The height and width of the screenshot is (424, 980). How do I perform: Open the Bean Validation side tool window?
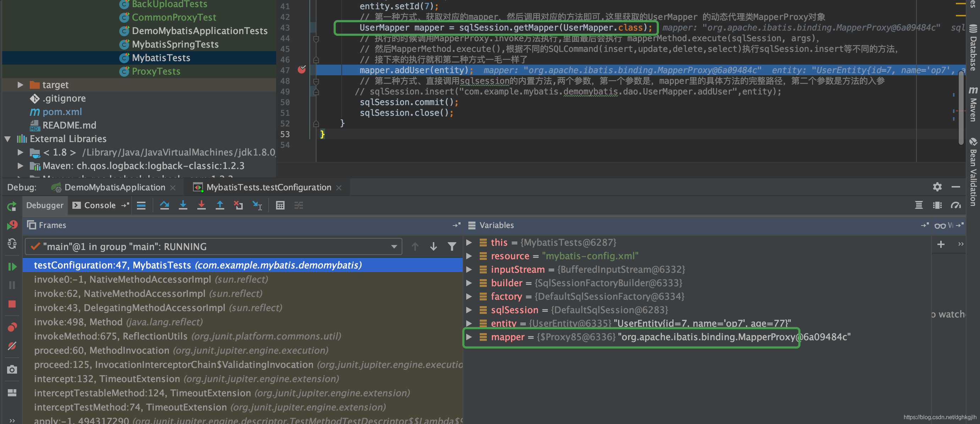pos(973,172)
